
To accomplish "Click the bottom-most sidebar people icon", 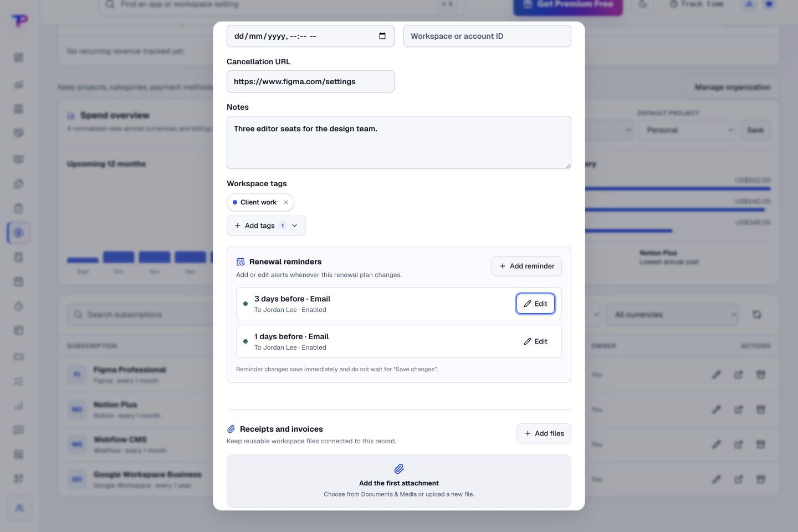I will coord(19,508).
